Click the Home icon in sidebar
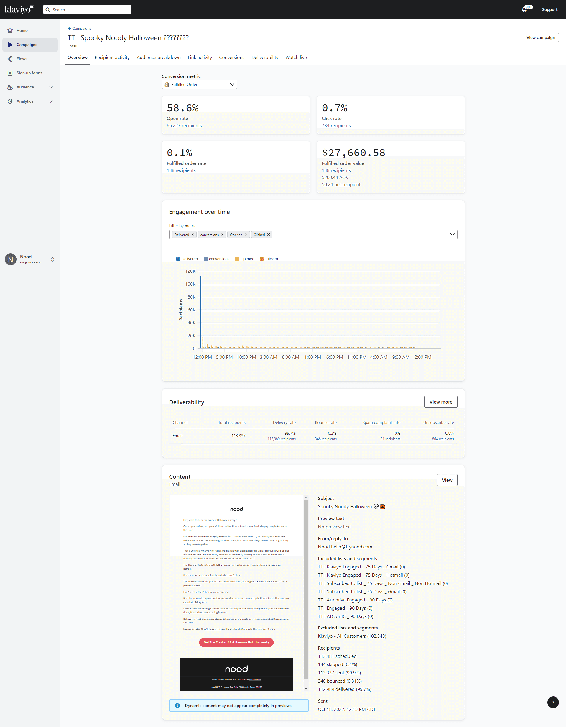The height and width of the screenshot is (728, 566). (x=10, y=30)
